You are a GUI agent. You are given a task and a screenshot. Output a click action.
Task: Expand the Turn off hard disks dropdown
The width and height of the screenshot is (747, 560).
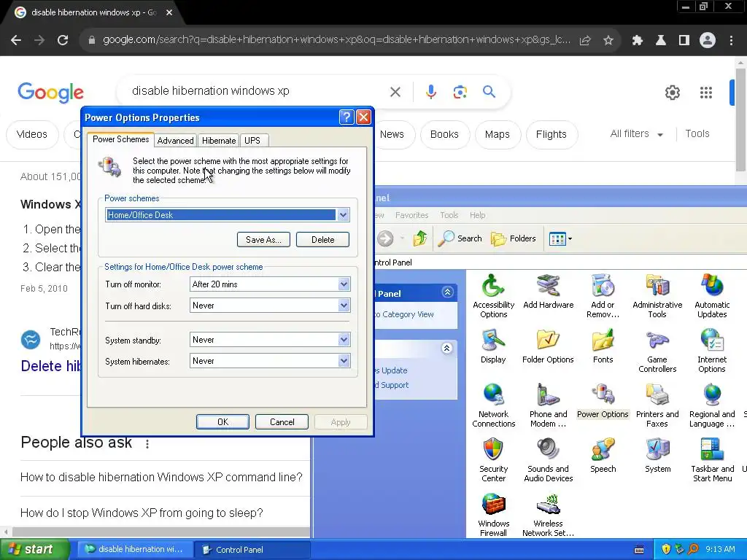click(344, 306)
